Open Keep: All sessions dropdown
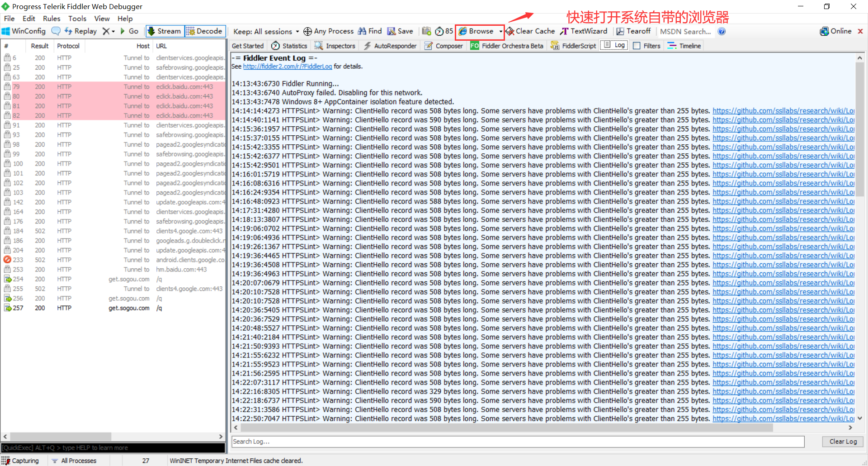The image size is (868, 466). tap(266, 31)
